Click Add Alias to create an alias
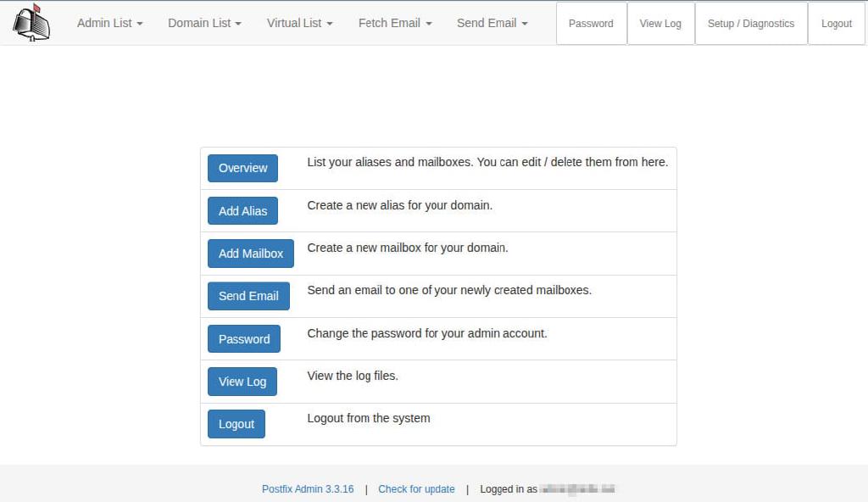868x502 pixels. pyautogui.click(x=242, y=210)
